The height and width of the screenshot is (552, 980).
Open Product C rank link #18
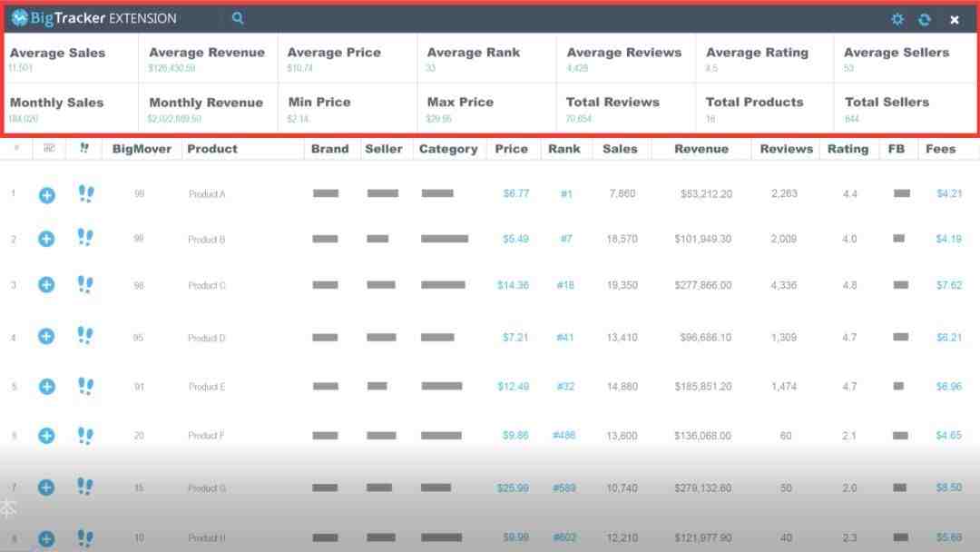[x=565, y=285]
